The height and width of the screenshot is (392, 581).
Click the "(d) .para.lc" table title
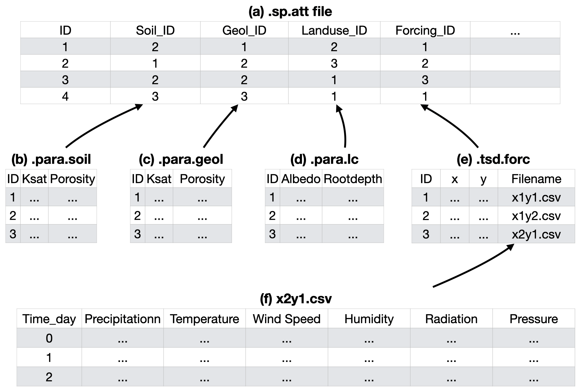pyautogui.click(x=324, y=159)
